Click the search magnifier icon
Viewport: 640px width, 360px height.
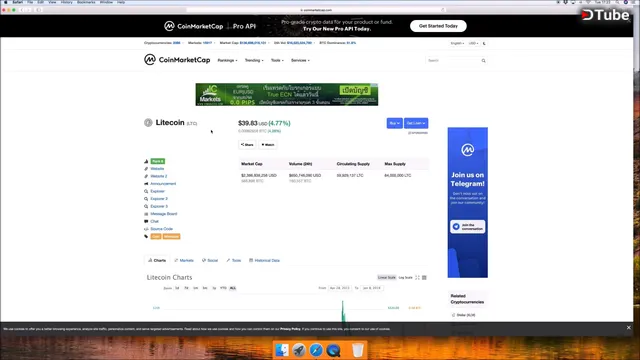pyautogui.click(x=484, y=61)
